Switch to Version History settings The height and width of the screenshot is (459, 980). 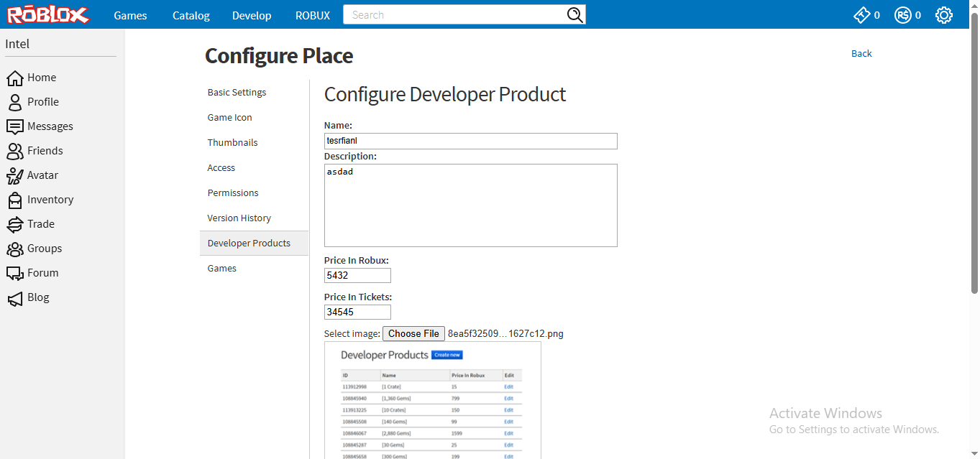point(239,218)
